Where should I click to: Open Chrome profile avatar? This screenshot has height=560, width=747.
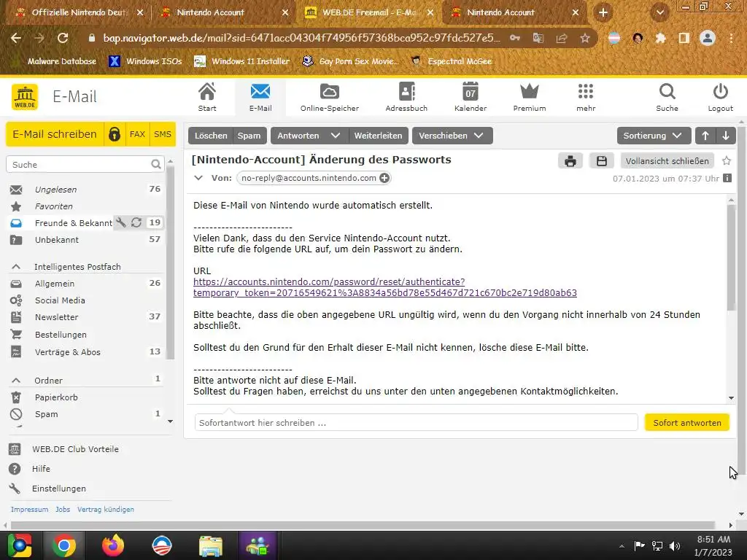[x=708, y=38]
